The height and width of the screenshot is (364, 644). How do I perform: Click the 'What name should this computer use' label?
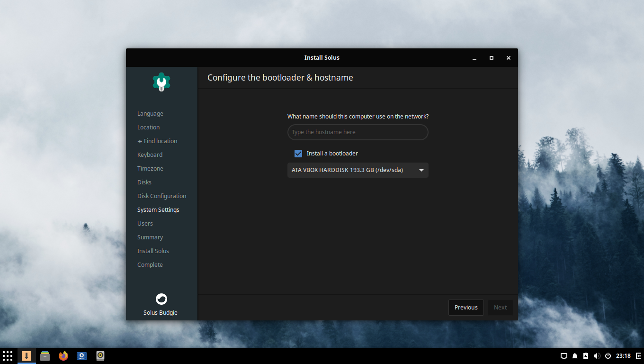pyautogui.click(x=358, y=116)
